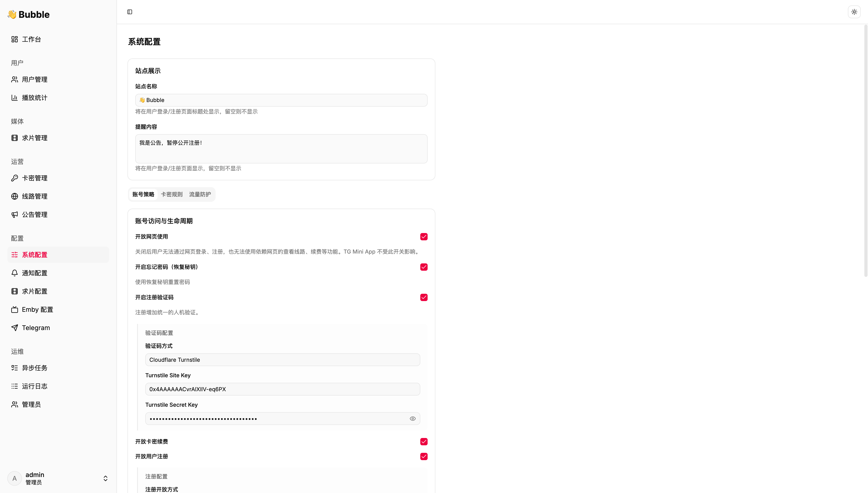The height and width of the screenshot is (493, 868).
Task: Switch to 卡密规则 tab
Action: (x=172, y=194)
